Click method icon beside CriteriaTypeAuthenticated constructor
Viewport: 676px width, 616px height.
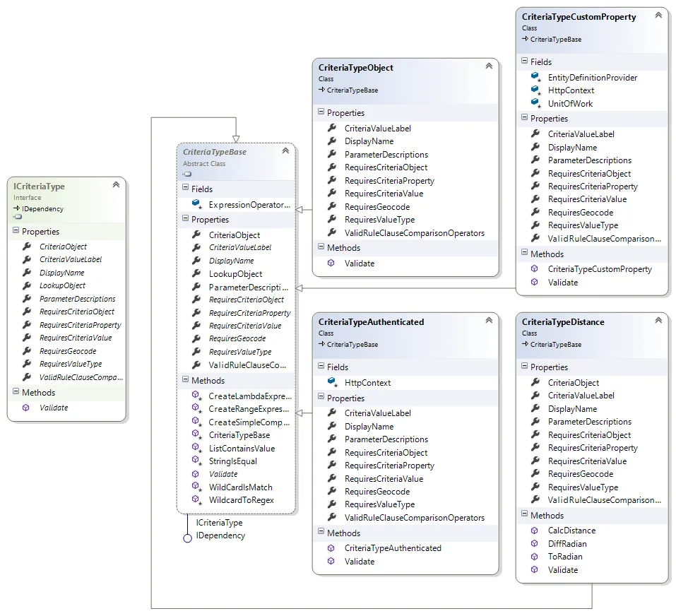click(x=331, y=548)
